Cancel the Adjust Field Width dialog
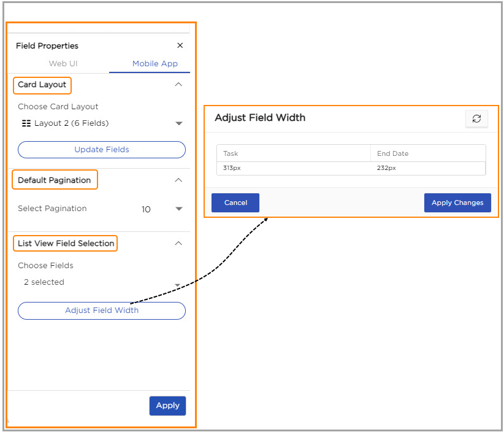504x432 pixels. [235, 202]
